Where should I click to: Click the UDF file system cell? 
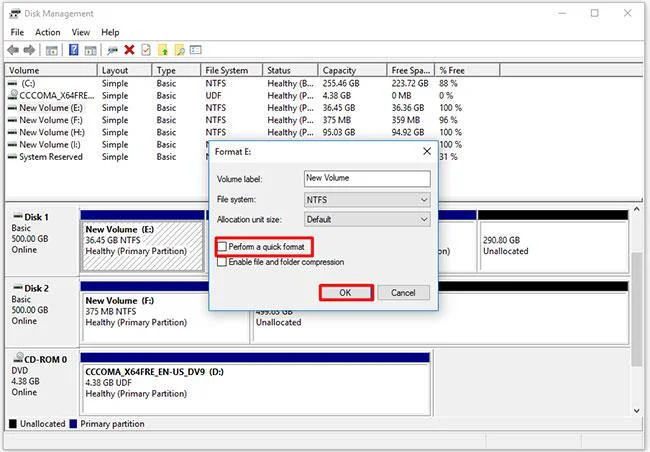[214, 96]
